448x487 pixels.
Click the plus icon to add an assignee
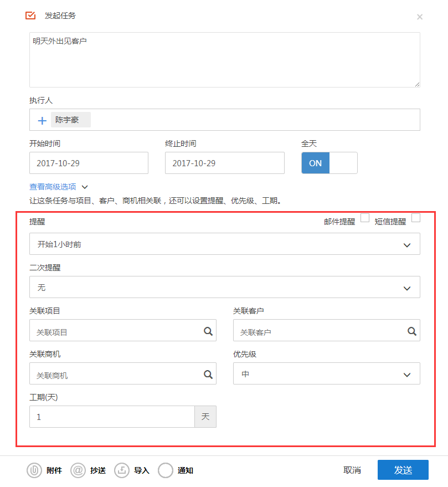(42, 121)
